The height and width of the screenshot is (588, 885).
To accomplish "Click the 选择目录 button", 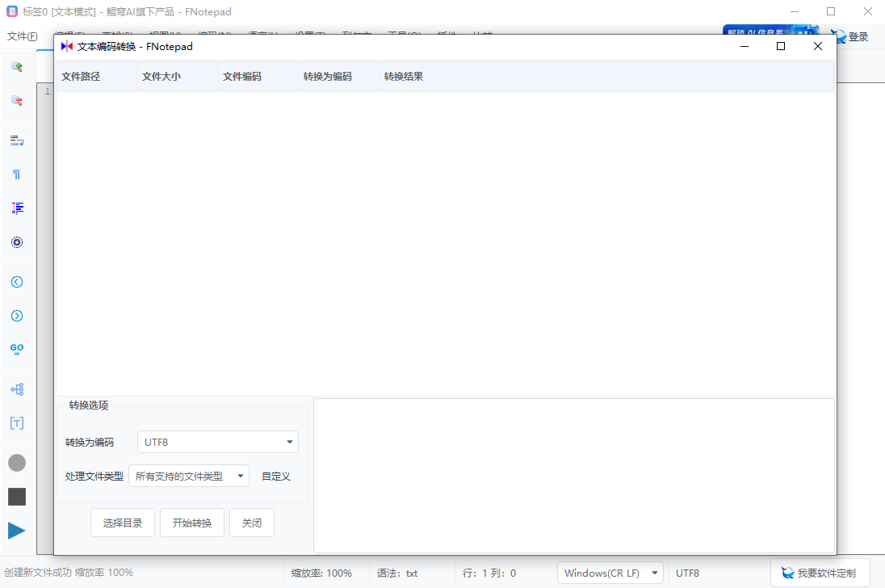I will [x=122, y=523].
